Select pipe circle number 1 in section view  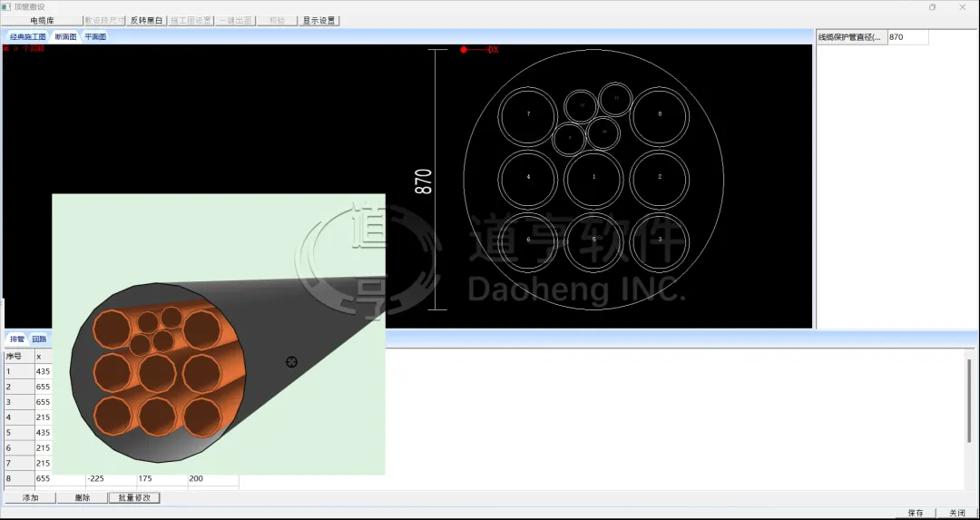coord(593,177)
